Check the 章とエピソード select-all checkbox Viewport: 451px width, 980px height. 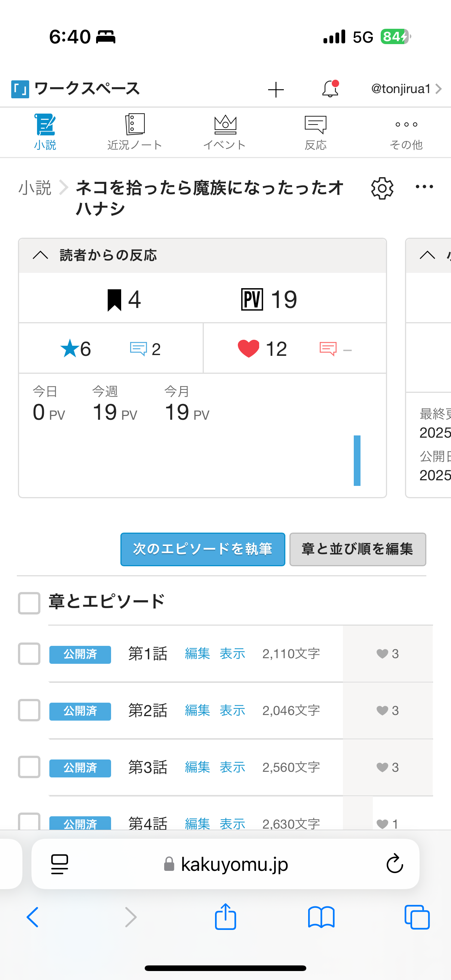(x=29, y=603)
